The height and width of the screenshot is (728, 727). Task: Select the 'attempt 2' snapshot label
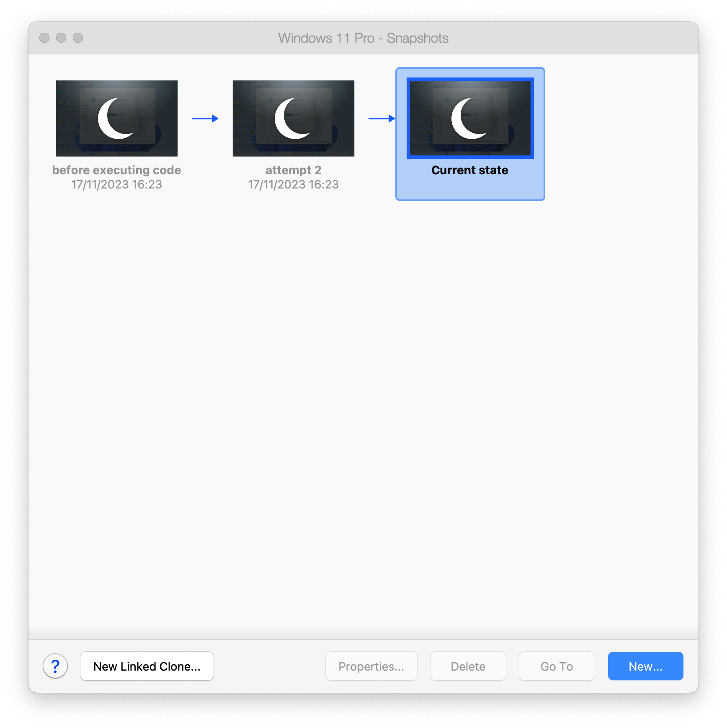pyautogui.click(x=293, y=170)
